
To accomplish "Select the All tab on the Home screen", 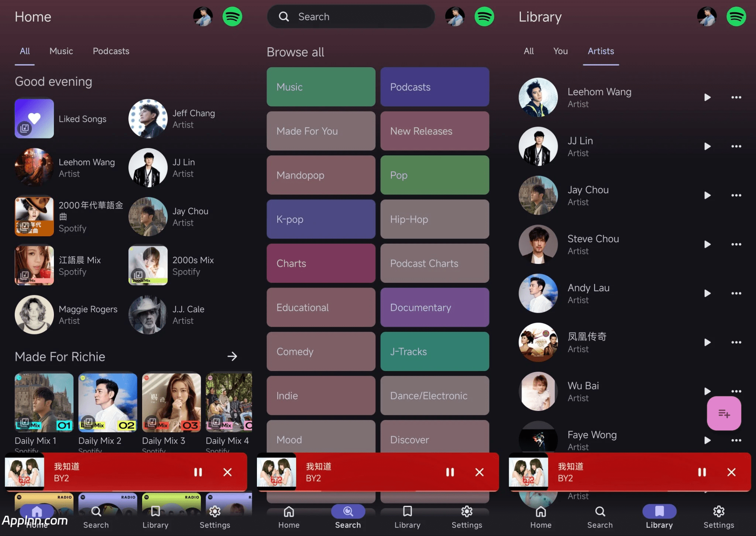I will click(25, 51).
